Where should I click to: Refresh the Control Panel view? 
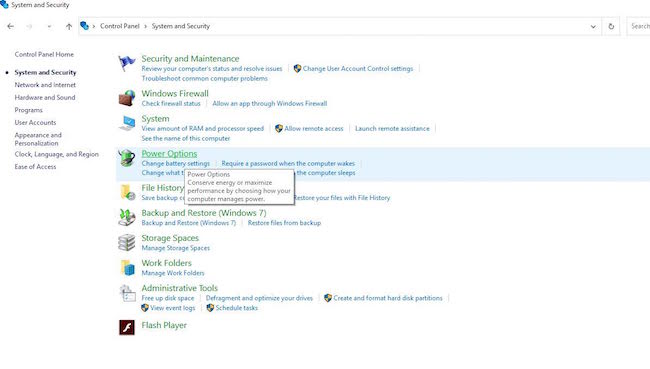point(611,26)
